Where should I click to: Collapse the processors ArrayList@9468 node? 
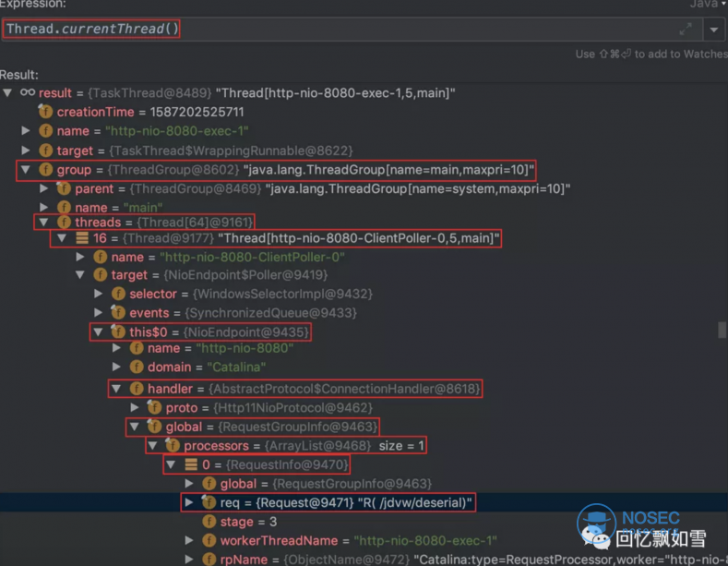point(152,446)
